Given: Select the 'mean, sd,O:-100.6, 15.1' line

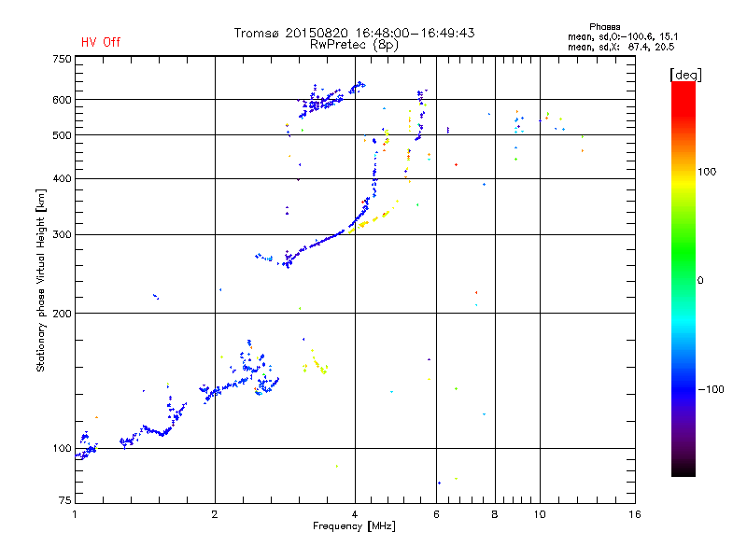Looking at the screenshot, I should (x=623, y=36).
